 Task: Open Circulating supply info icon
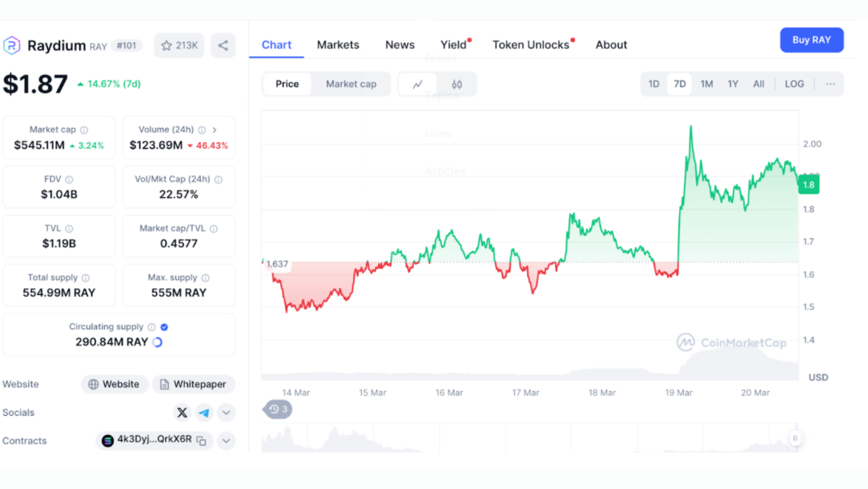click(151, 326)
